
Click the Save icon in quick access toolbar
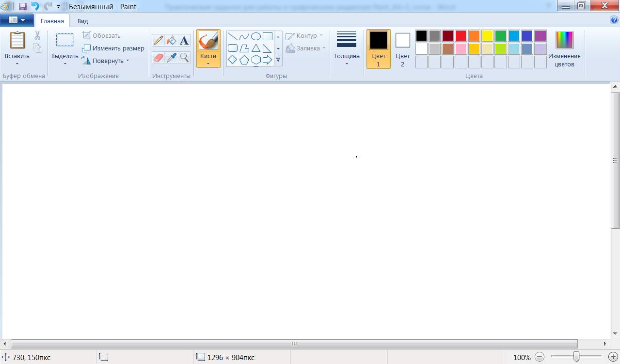point(22,7)
